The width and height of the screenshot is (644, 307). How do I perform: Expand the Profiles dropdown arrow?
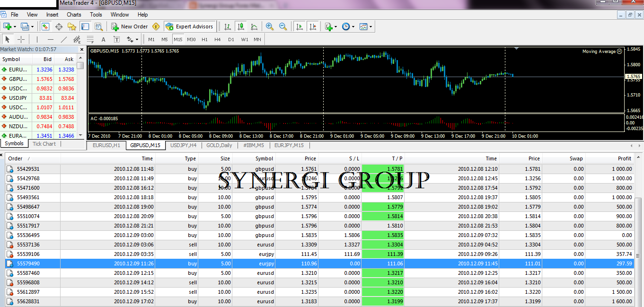[x=33, y=27]
